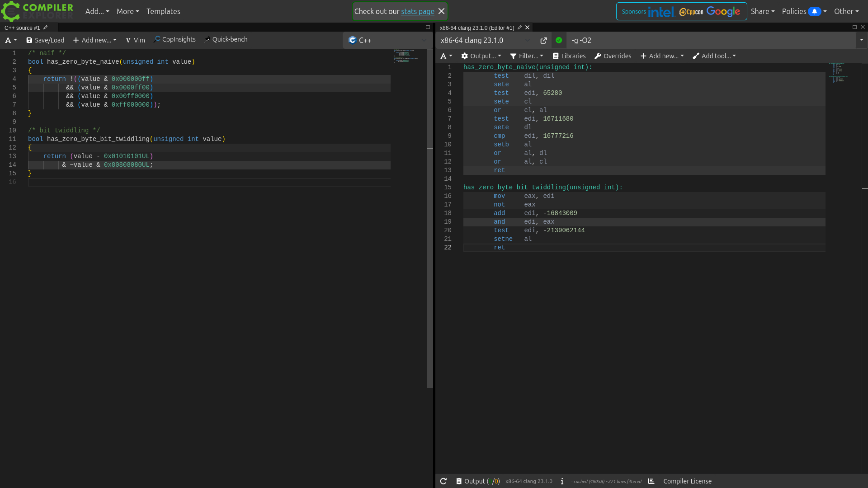
Task: Open the Add tool... menu
Action: (x=714, y=56)
